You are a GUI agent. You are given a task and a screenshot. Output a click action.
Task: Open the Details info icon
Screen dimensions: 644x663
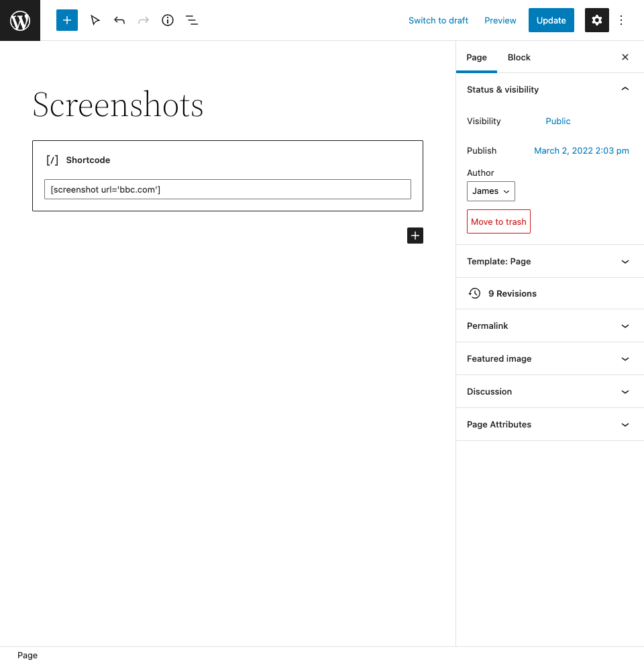[168, 20]
